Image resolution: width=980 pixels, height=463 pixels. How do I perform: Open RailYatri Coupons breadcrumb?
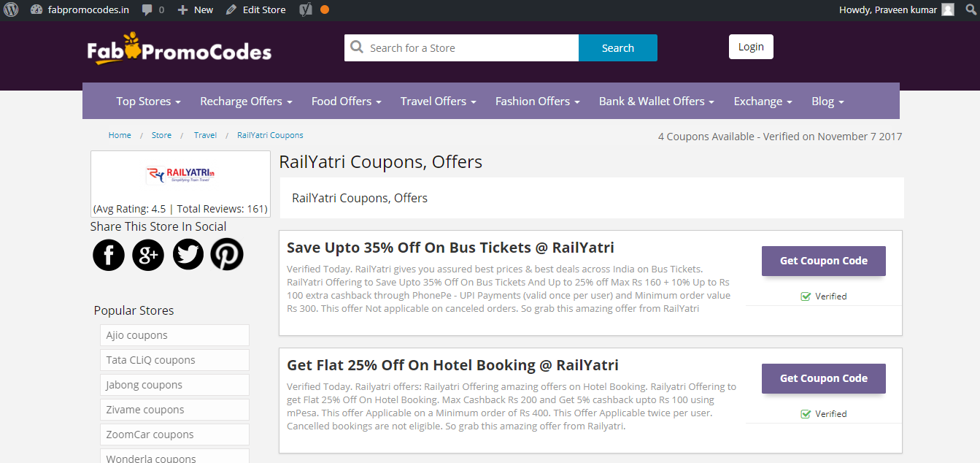coord(270,135)
